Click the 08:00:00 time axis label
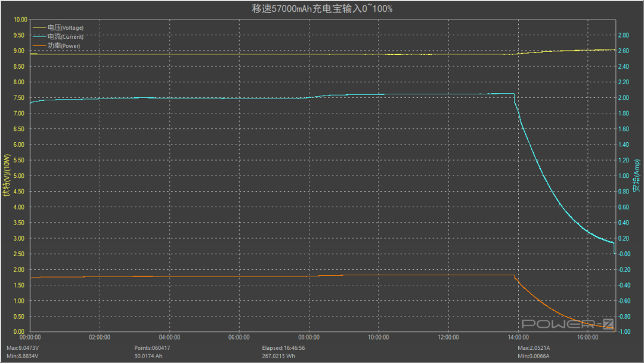The height and width of the screenshot is (363, 644). (x=309, y=337)
